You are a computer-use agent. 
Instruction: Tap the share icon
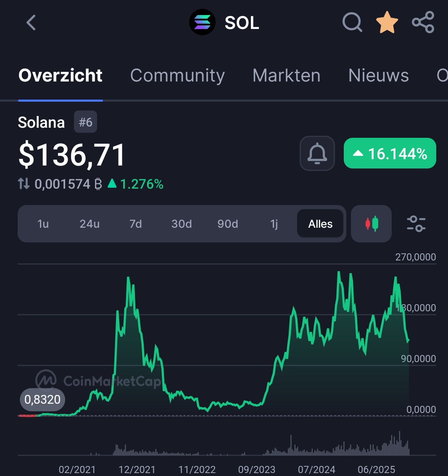tap(423, 22)
